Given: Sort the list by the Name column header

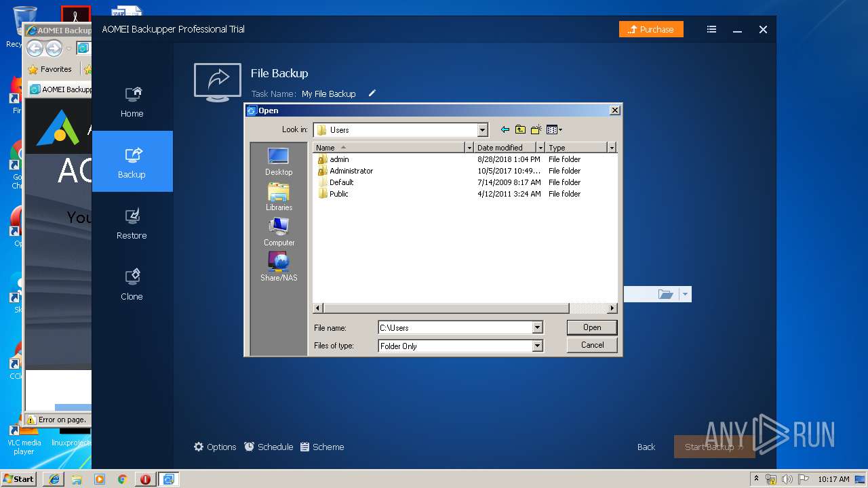Looking at the screenshot, I should (x=389, y=147).
